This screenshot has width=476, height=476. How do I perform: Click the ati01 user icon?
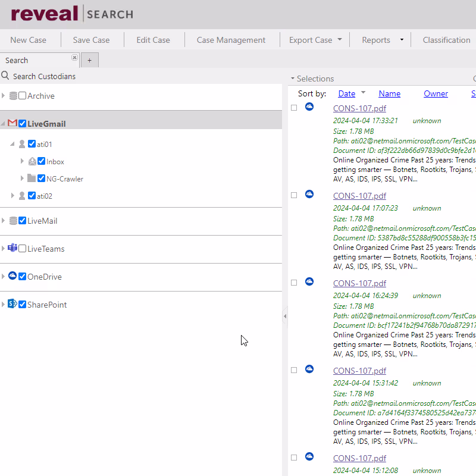[x=22, y=144]
